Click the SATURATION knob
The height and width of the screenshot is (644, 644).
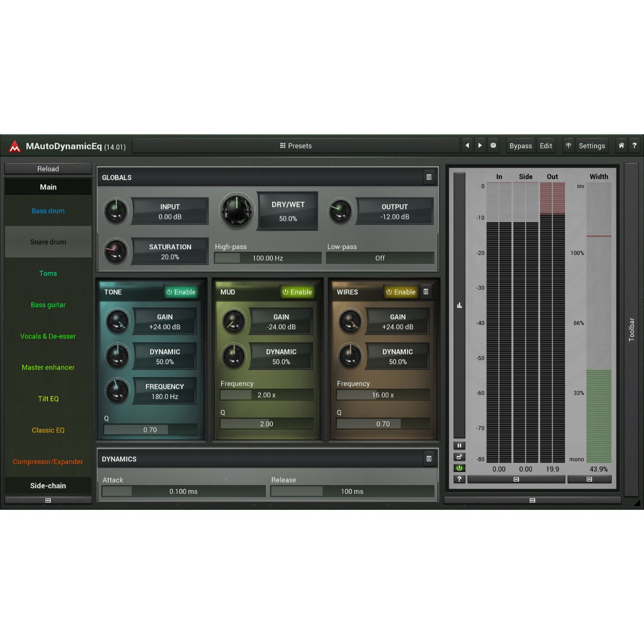point(116,251)
